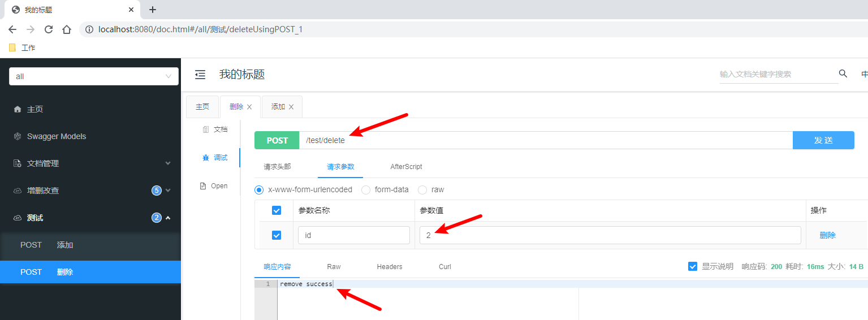Screen dimensions: 868x320
Task: Click the 14 B response size
Action: (x=856, y=266)
